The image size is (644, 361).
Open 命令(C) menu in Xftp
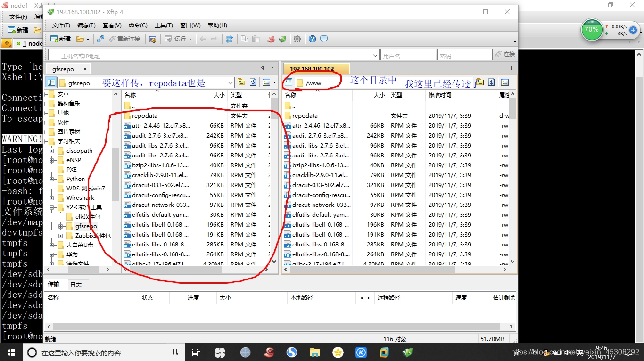(138, 25)
